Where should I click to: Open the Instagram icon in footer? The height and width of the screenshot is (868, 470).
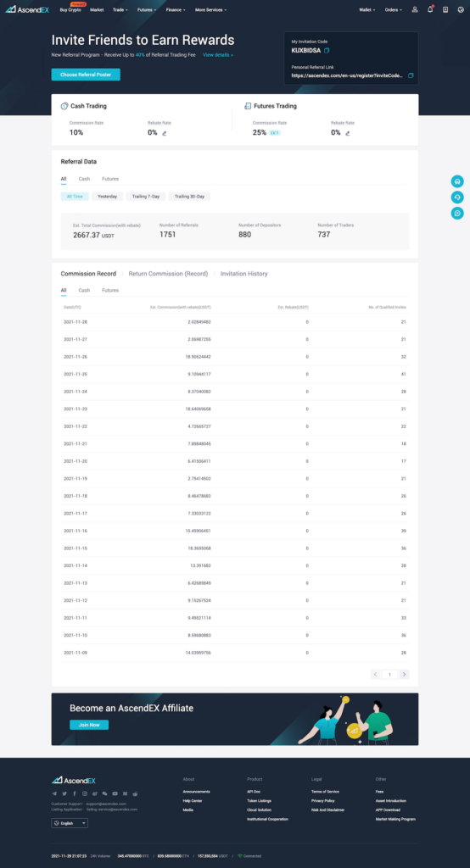point(85,793)
